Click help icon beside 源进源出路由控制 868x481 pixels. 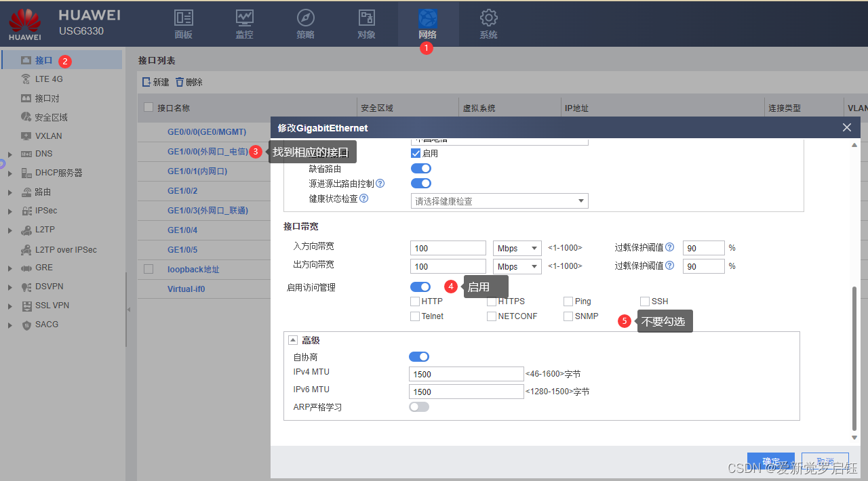(380, 183)
